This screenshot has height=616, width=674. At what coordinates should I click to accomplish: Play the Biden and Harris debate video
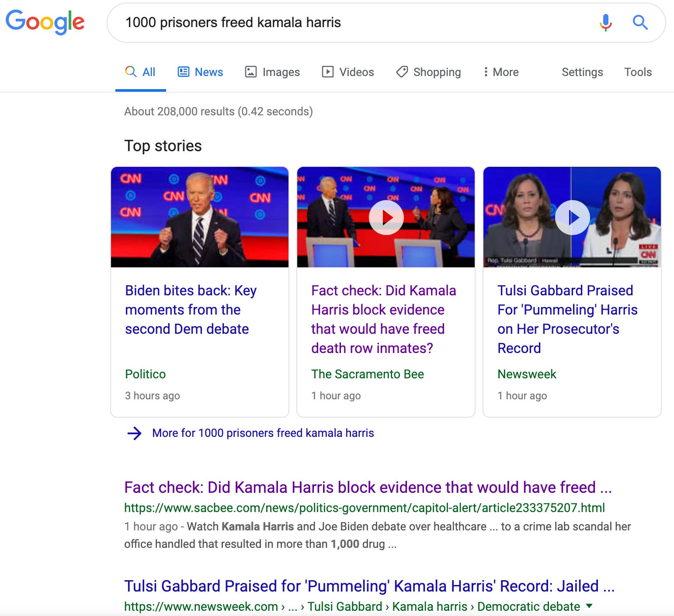pyautogui.click(x=386, y=217)
